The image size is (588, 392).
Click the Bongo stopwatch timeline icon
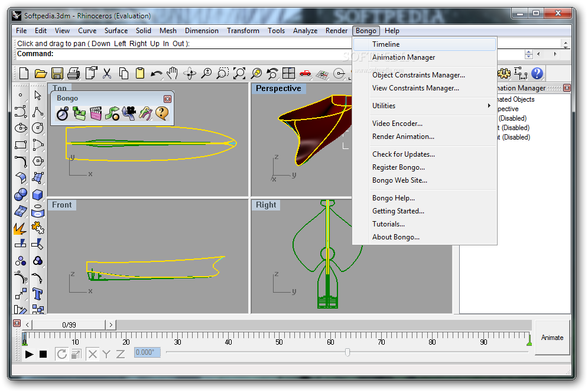click(63, 114)
